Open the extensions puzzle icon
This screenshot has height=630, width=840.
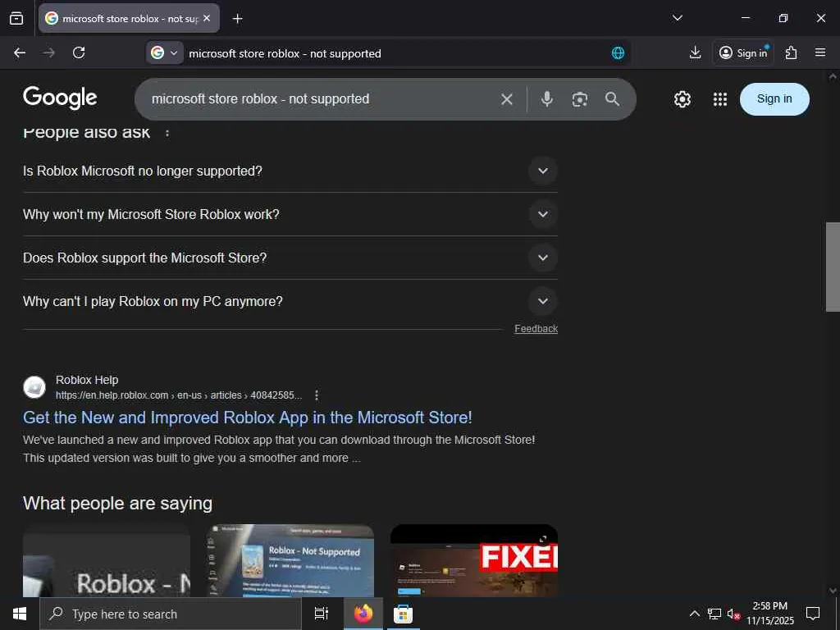click(791, 52)
